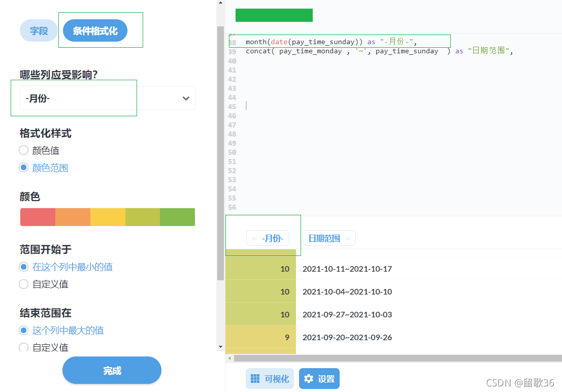Image resolution: width=562 pixels, height=392 pixels.
Task: Switch to the 字段 tab
Action: [x=39, y=31]
